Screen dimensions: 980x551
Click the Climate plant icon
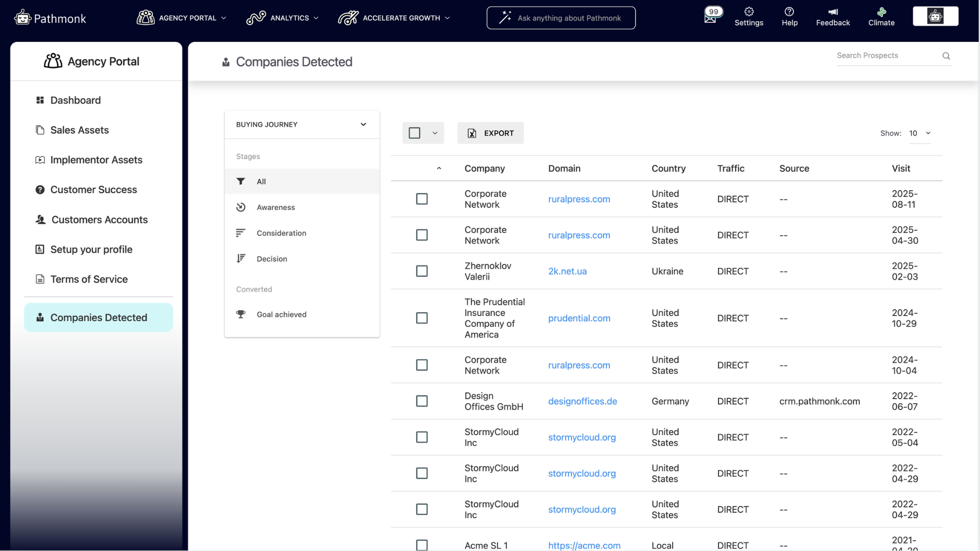pos(881,12)
